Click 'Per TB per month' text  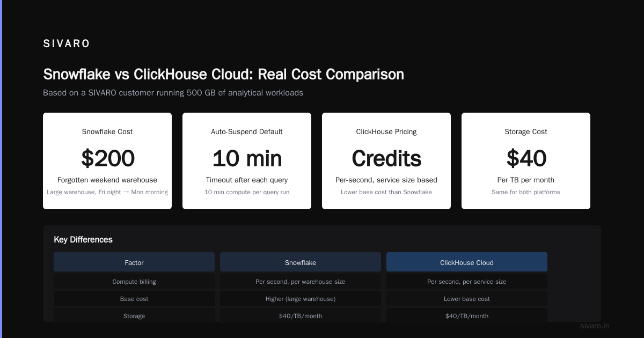tap(526, 180)
